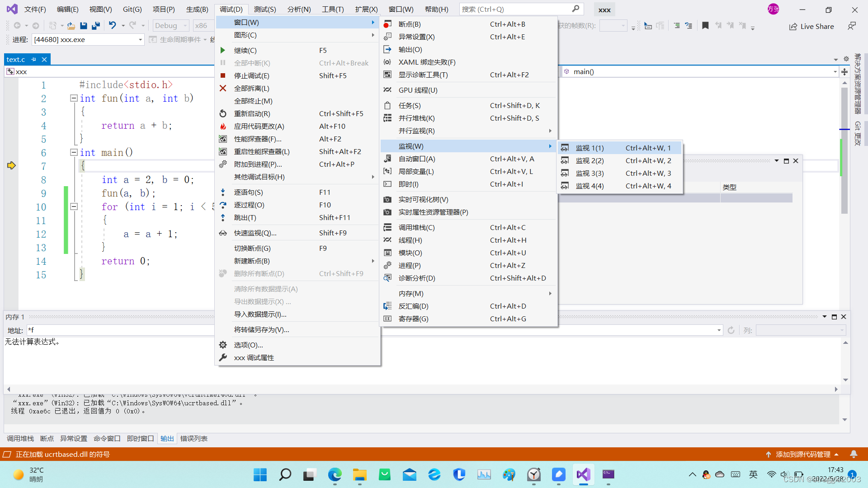
Task: Open Microsoft Edge from the taskbar
Action: point(335,474)
